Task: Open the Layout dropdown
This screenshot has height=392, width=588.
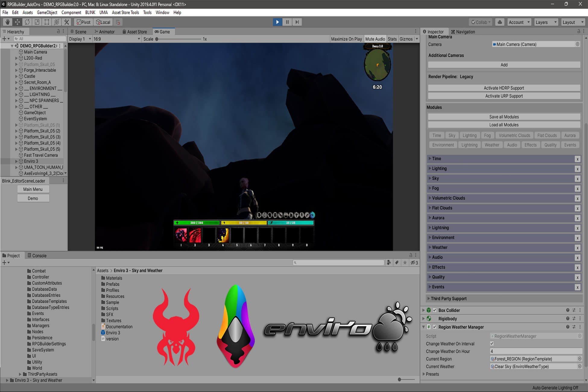Action: (x=573, y=22)
